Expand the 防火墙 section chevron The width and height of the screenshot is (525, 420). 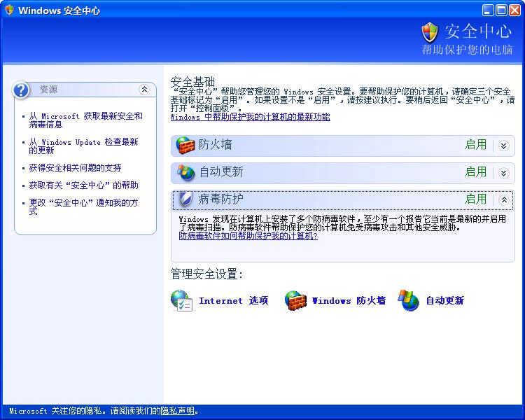[x=503, y=146]
